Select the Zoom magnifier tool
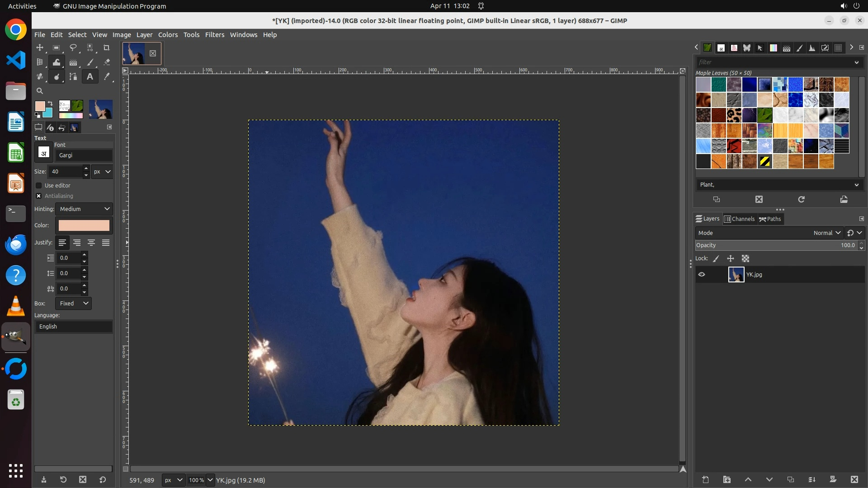Viewport: 868px width, 488px height. click(x=40, y=91)
